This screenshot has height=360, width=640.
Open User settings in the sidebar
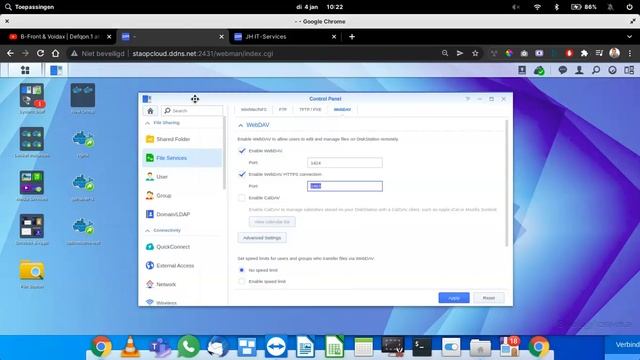(182, 177)
